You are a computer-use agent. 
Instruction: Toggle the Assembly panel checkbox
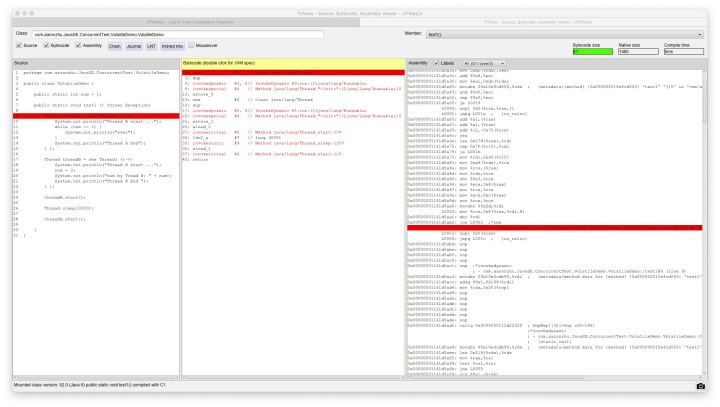coord(78,45)
